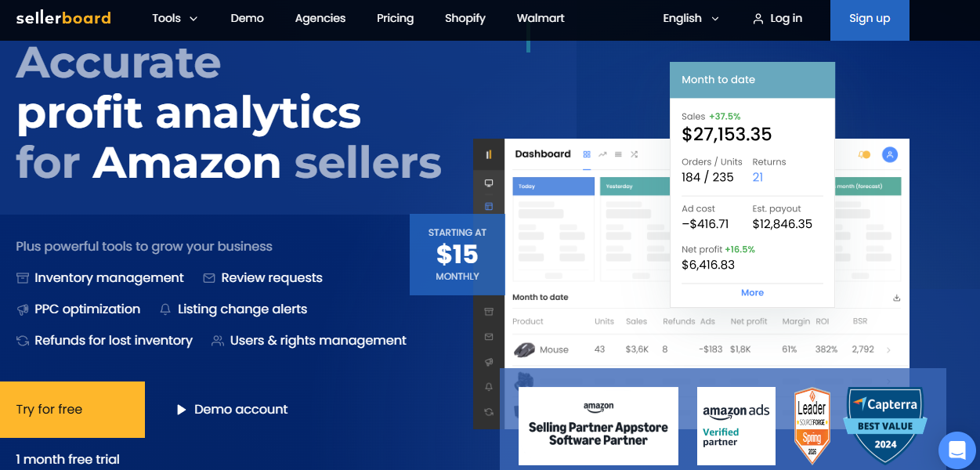
Task: Open the Agencies nav item
Action: click(320, 18)
